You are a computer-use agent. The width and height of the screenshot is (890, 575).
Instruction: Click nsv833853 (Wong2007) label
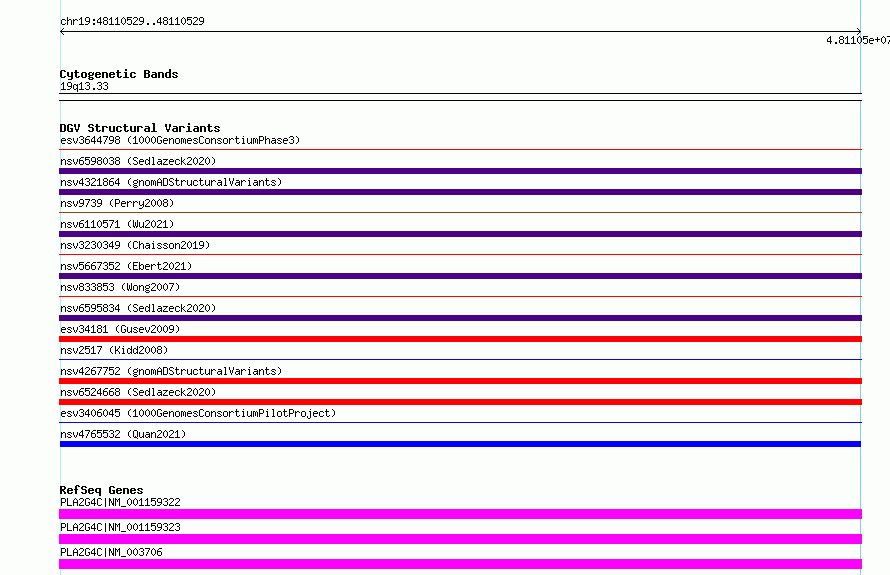click(120, 287)
